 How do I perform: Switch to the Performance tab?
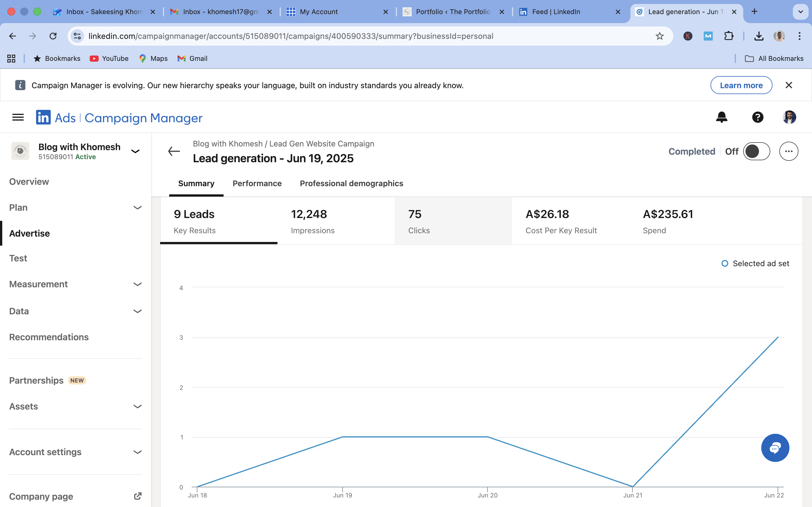(x=257, y=183)
